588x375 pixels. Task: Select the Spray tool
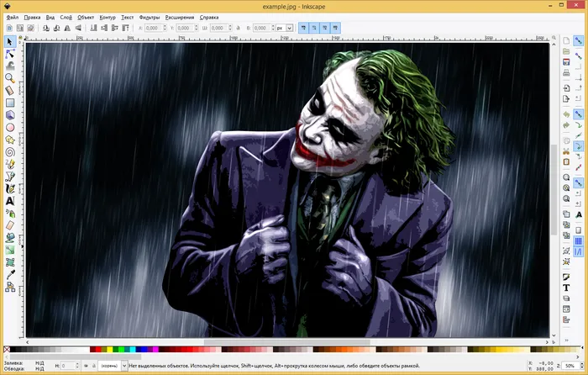click(10, 214)
